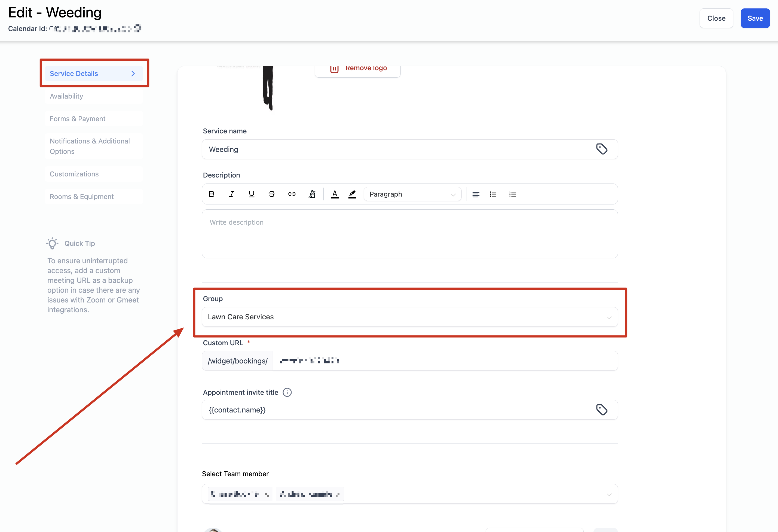Switch to the Availability tab

coord(67,96)
